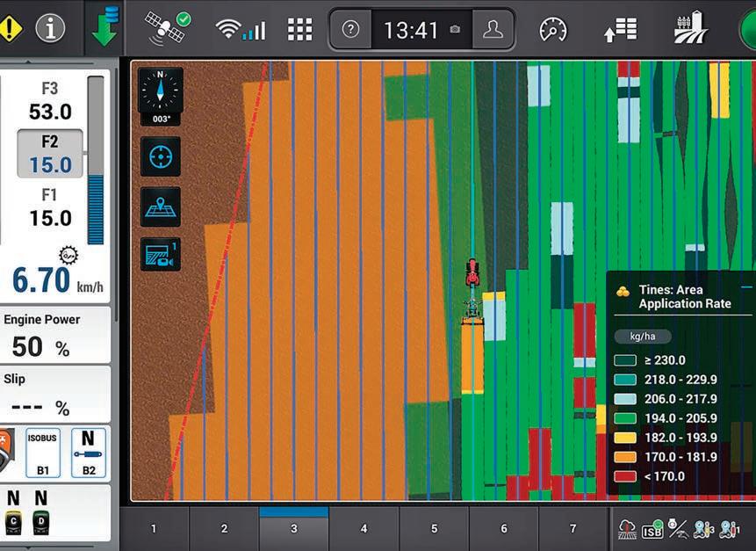The height and width of the screenshot is (551, 756).
Task: Tap the 13:41 clock display
Action: coord(411,31)
